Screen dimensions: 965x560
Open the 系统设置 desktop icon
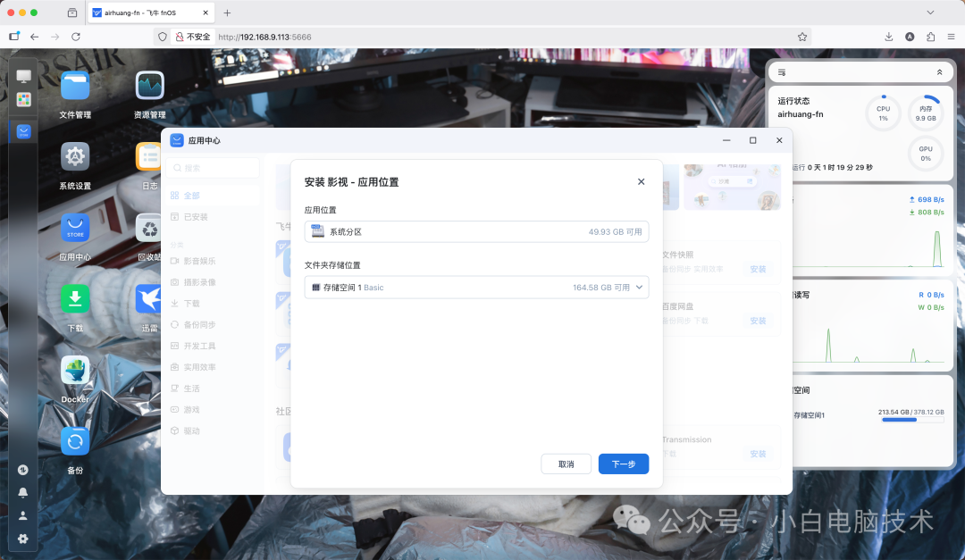coord(75,157)
